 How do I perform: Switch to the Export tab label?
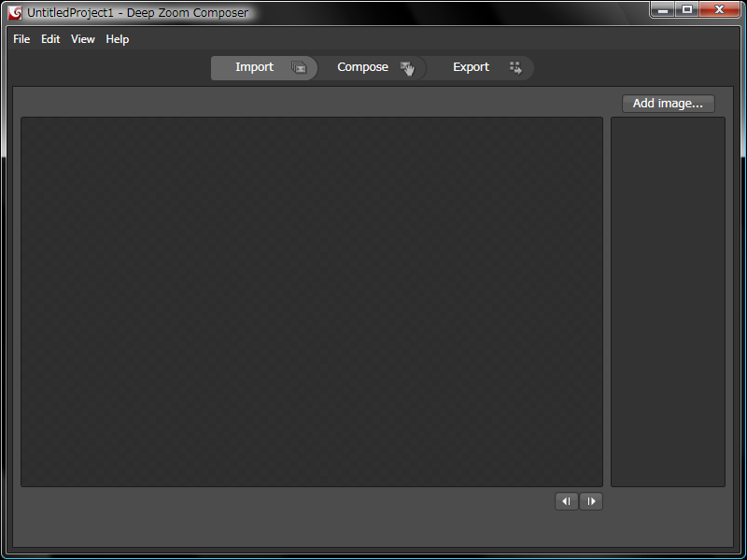(471, 67)
